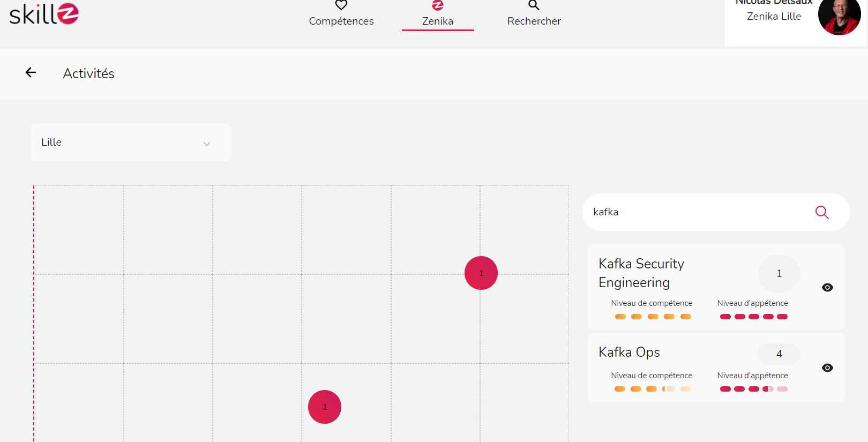Screen dimensions: 868x442
Task: Click the Compétences heart icon
Action: (x=341, y=5)
